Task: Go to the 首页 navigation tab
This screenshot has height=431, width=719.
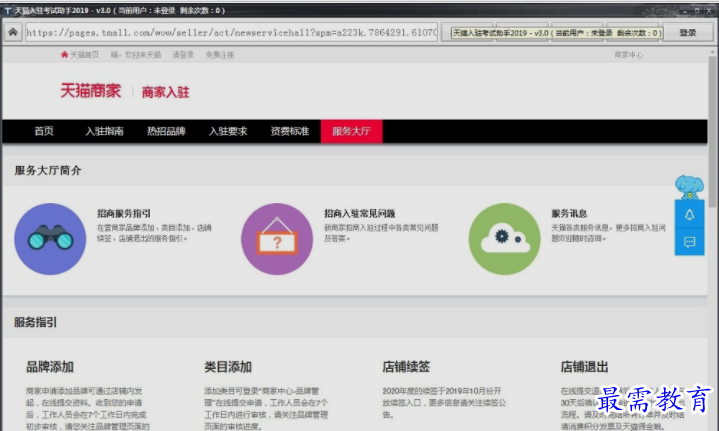Action: (44, 131)
